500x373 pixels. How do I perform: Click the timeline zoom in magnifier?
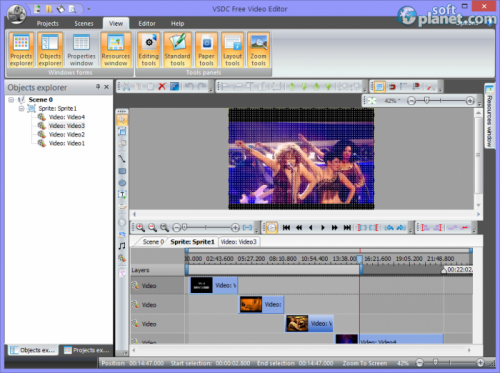pyautogui.click(x=140, y=228)
